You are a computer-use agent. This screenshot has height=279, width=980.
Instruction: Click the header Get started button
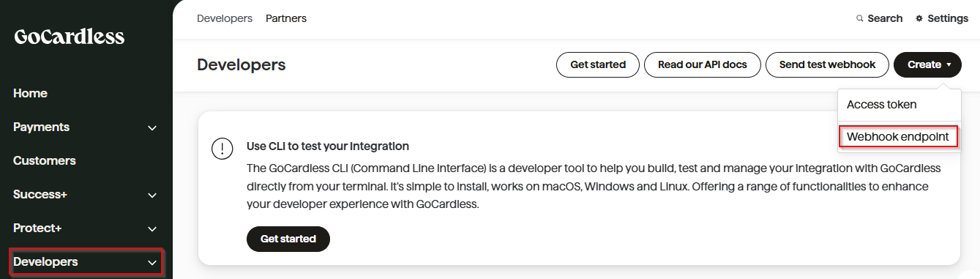(x=598, y=64)
